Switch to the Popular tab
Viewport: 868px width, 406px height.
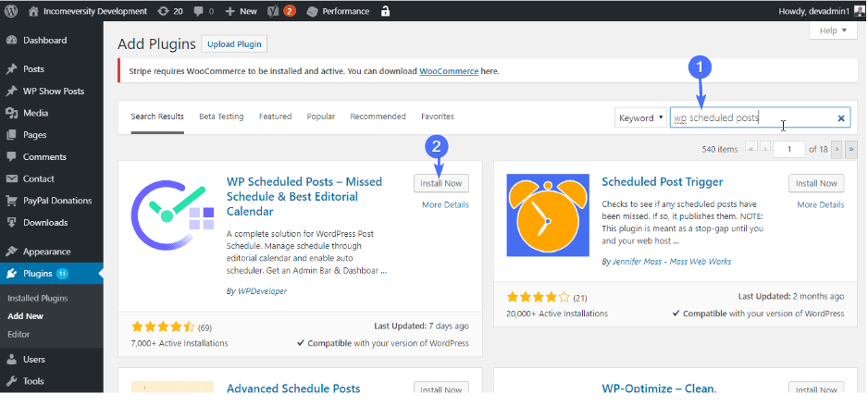click(x=321, y=117)
